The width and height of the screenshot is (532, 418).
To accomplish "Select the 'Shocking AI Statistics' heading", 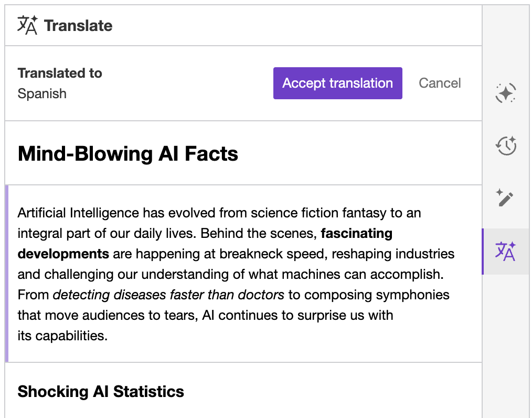I will tap(101, 391).
